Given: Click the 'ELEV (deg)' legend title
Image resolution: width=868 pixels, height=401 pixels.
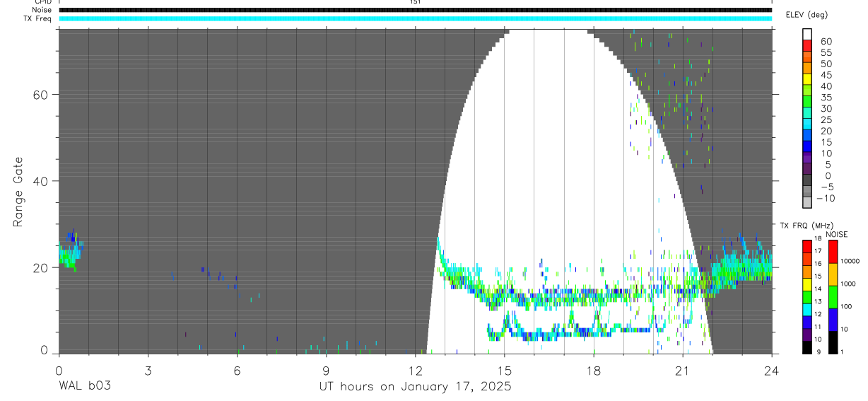Looking at the screenshot, I should point(808,15).
